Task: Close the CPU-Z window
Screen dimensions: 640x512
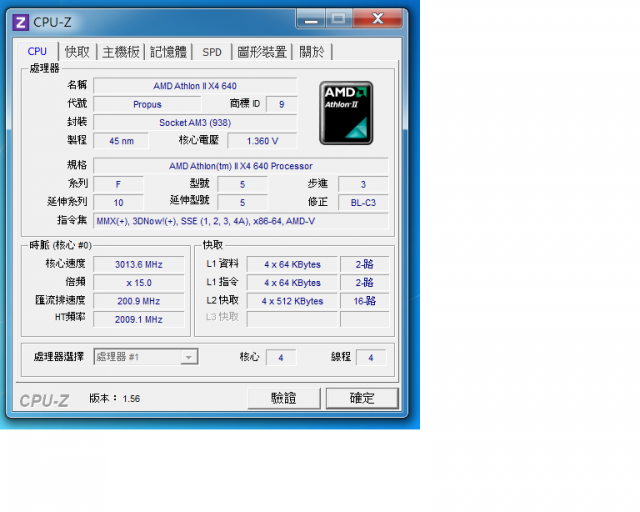Action: (378, 19)
